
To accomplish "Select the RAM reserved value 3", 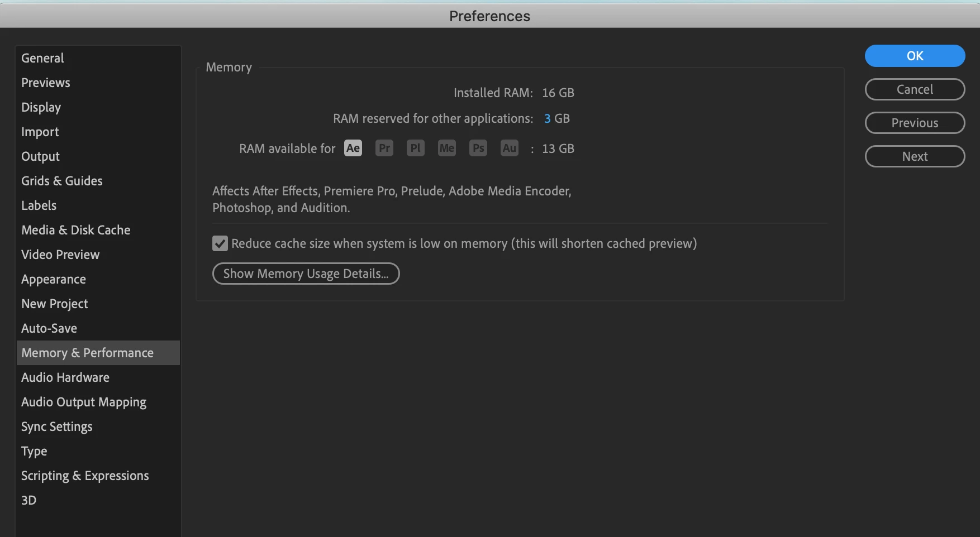I will [548, 118].
